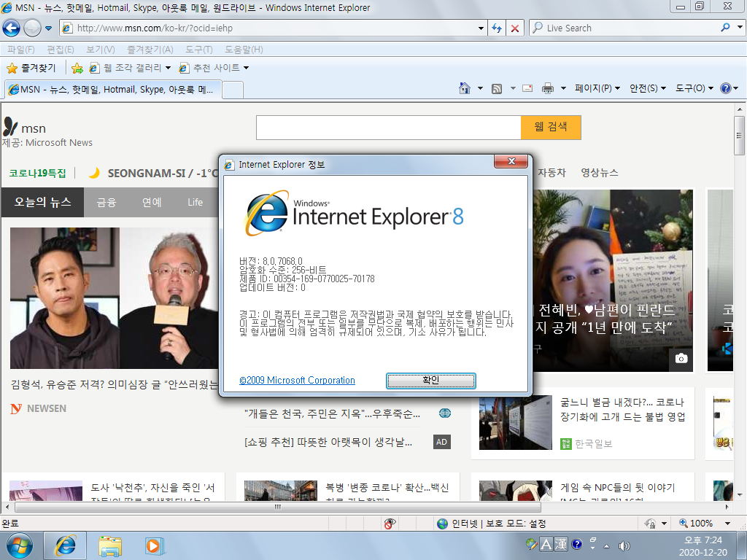The height and width of the screenshot is (560, 747).
Task: Select the 연예 news tab
Action: click(152, 203)
